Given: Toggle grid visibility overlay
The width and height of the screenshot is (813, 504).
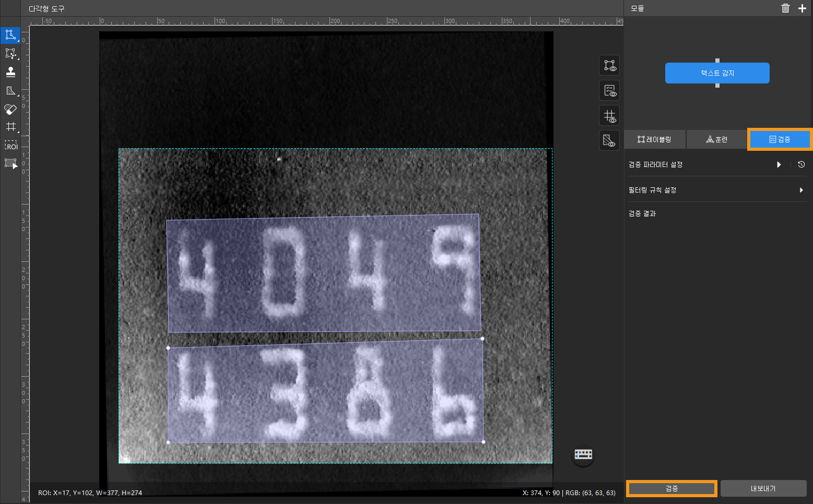Looking at the screenshot, I should (x=609, y=115).
